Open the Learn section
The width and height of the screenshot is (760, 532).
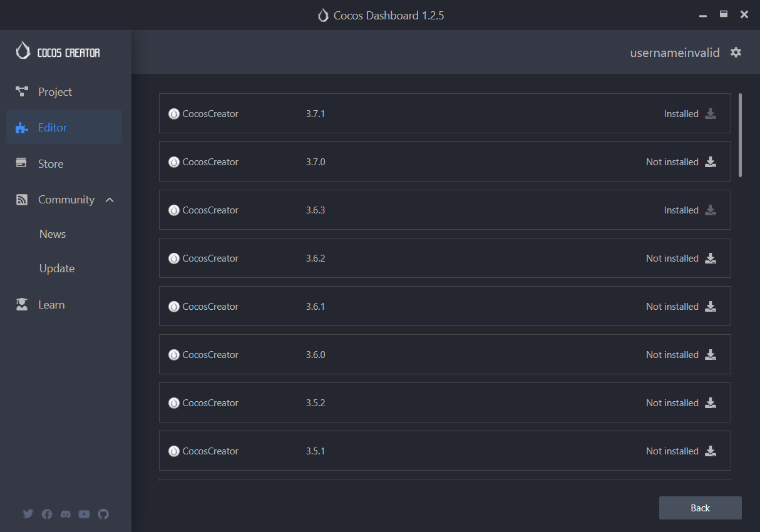coord(51,305)
